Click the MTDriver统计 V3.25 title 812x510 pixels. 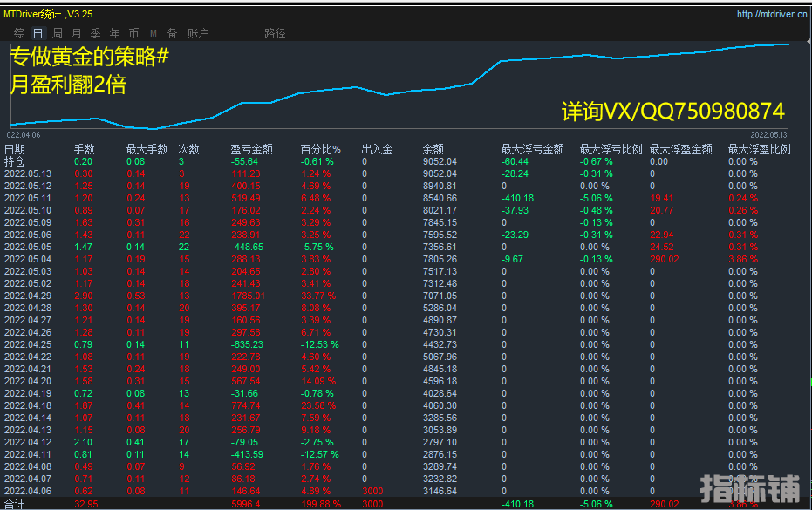48,14
